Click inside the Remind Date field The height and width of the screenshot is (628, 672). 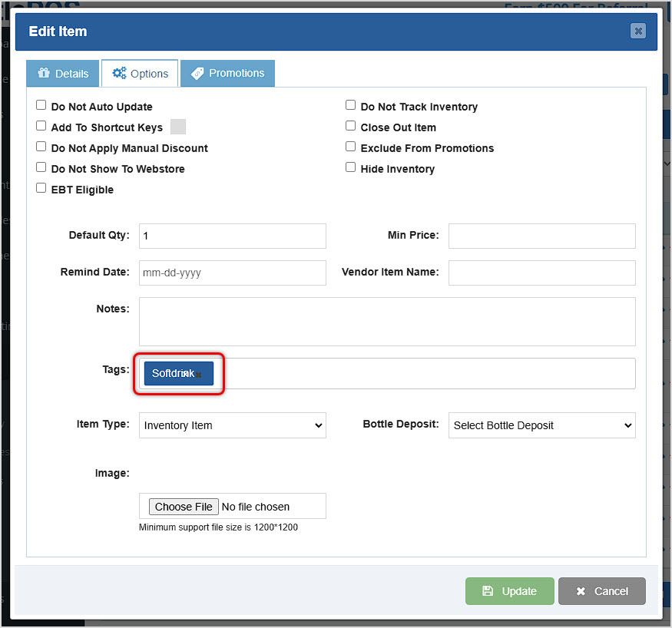point(232,273)
